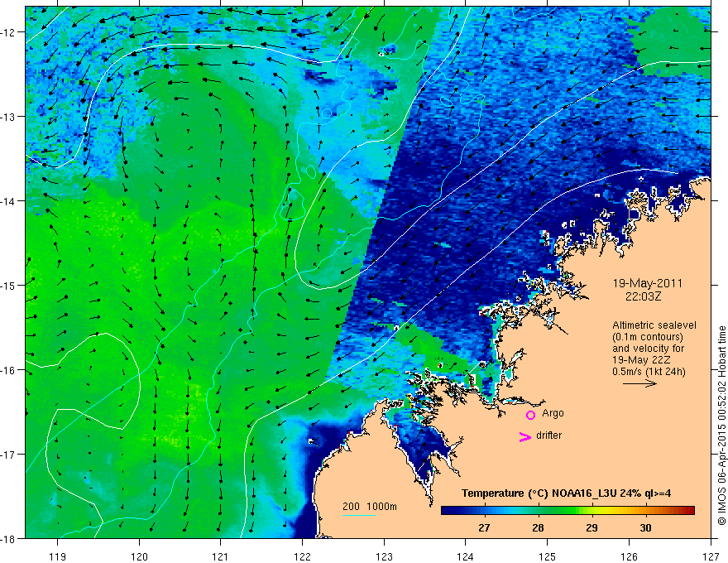728x563 pixels.
Task: Click the 'Temperature (°C) NOAA16_L3U 24% ql>=4' title
Action: [x=566, y=493]
